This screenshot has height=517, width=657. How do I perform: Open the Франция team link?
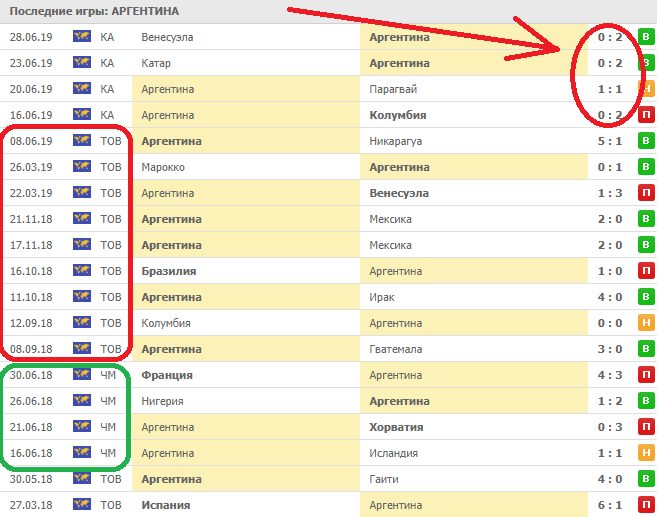[x=169, y=375]
